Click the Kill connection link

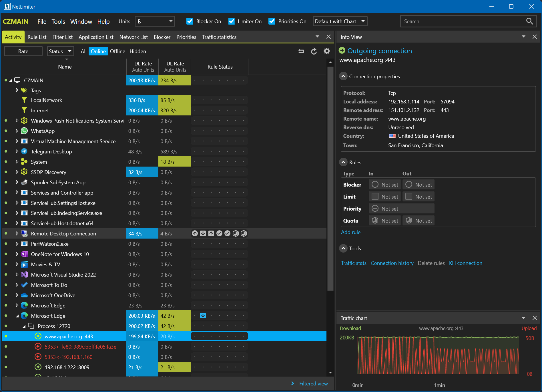(466, 263)
